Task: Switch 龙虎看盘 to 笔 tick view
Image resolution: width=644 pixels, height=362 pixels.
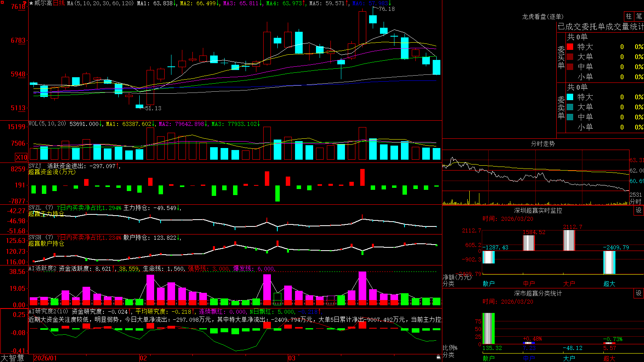Action: 639,16
